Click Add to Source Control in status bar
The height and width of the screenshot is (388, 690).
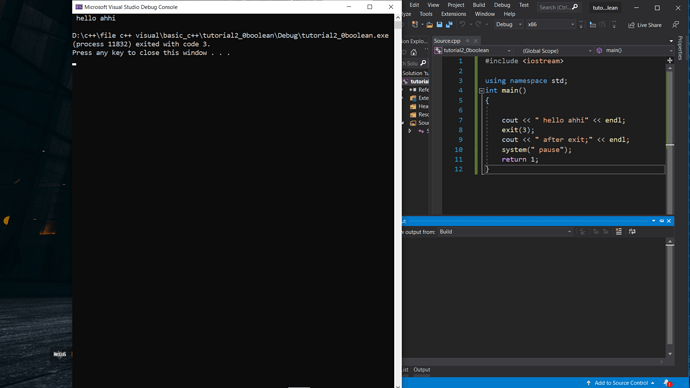(621, 383)
